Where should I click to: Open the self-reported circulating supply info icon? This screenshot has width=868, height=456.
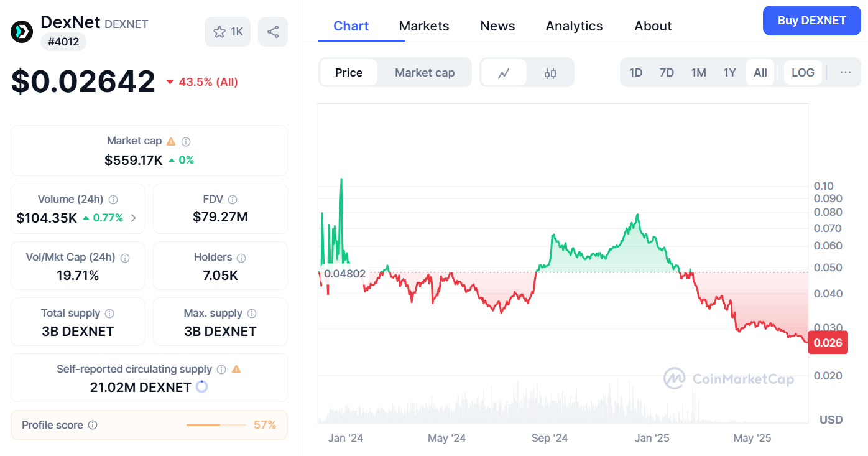coord(221,370)
